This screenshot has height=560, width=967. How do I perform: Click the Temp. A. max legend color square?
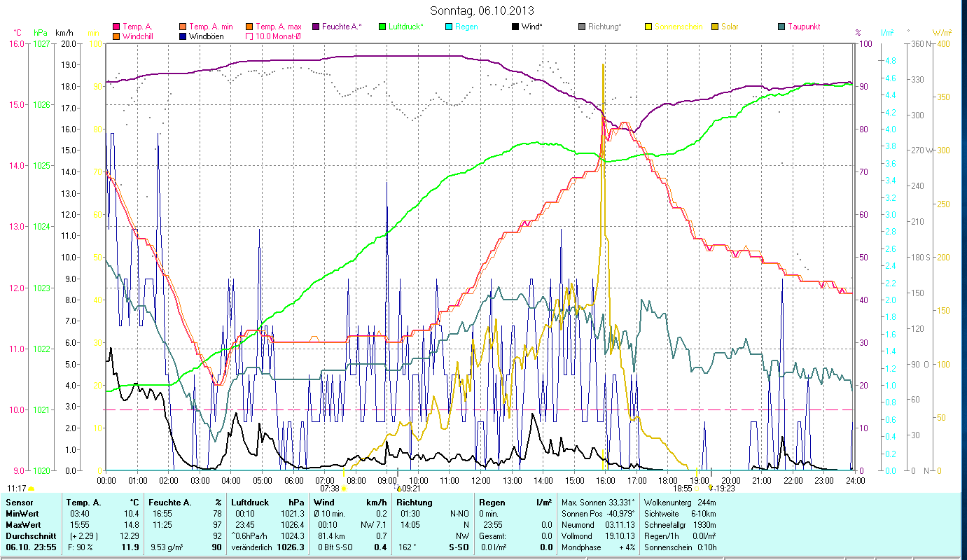pos(249,27)
